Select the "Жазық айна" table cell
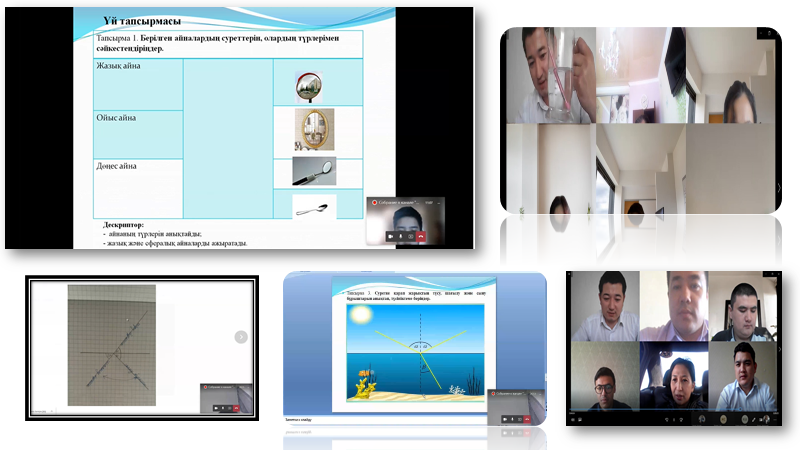Image resolution: width=800 pixels, height=450 pixels. point(137,84)
